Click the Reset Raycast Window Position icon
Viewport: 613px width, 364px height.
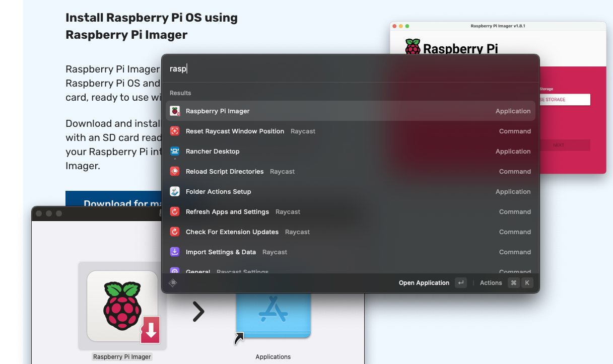[175, 131]
